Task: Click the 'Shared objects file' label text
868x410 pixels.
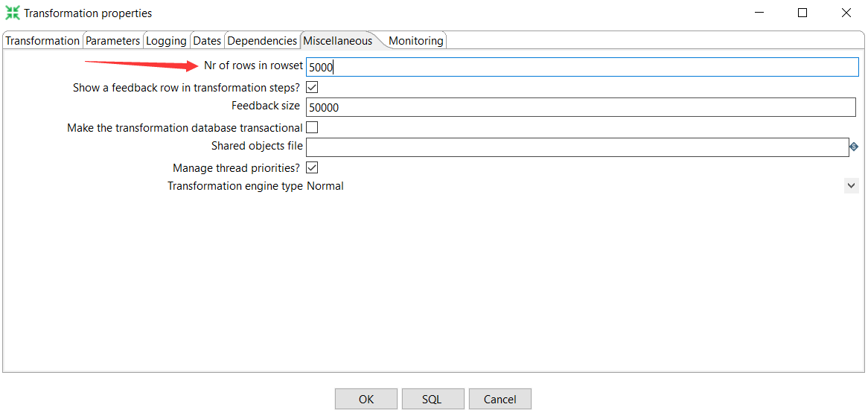Action: coord(257,146)
